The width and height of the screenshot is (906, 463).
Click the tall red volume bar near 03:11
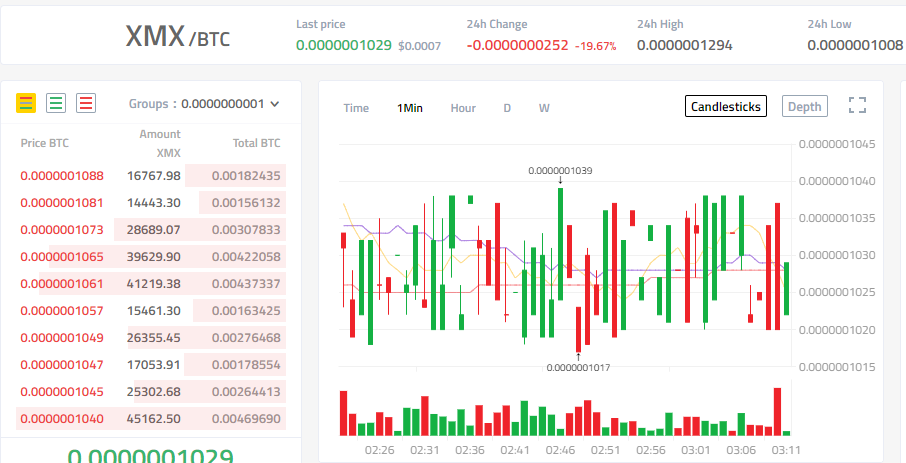(x=777, y=412)
